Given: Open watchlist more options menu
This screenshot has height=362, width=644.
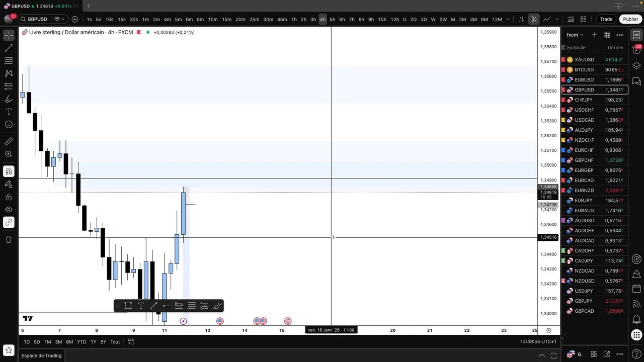Looking at the screenshot, I should (620, 35).
